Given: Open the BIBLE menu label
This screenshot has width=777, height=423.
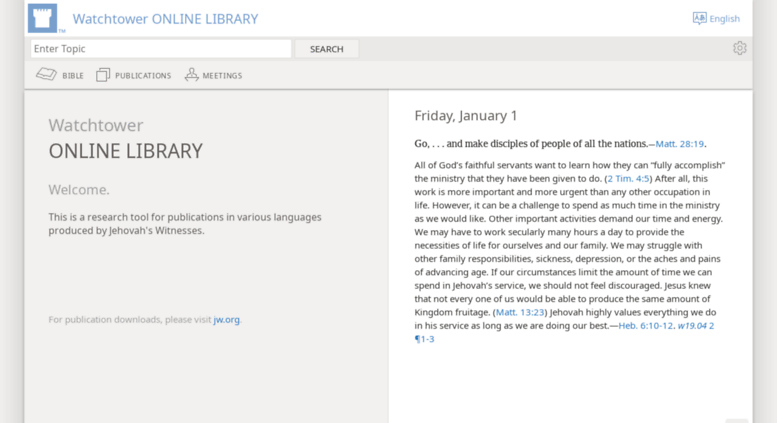Looking at the screenshot, I should click(73, 76).
